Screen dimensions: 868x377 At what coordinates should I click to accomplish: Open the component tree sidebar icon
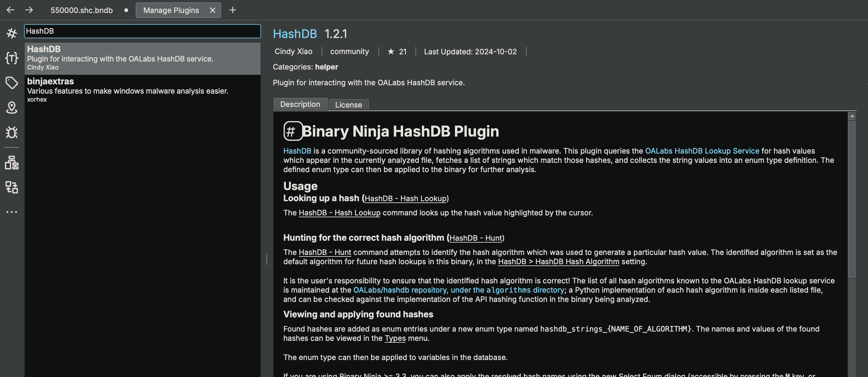[x=11, y=163]
